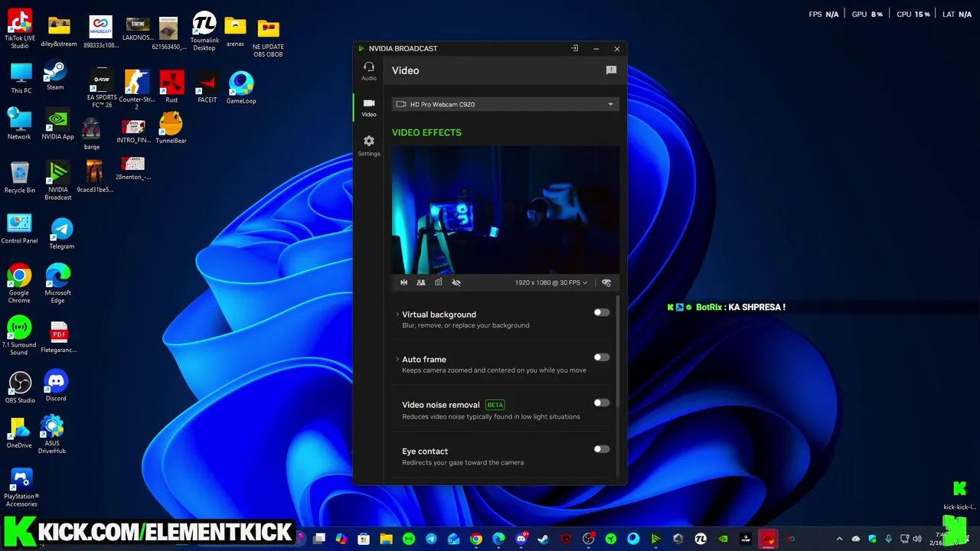980x551 pixels.
Task: Open Discord from the taskbar
Action: (521, 539)
